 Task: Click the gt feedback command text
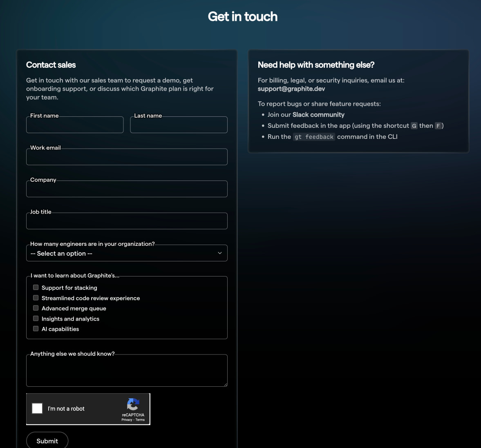314,137
